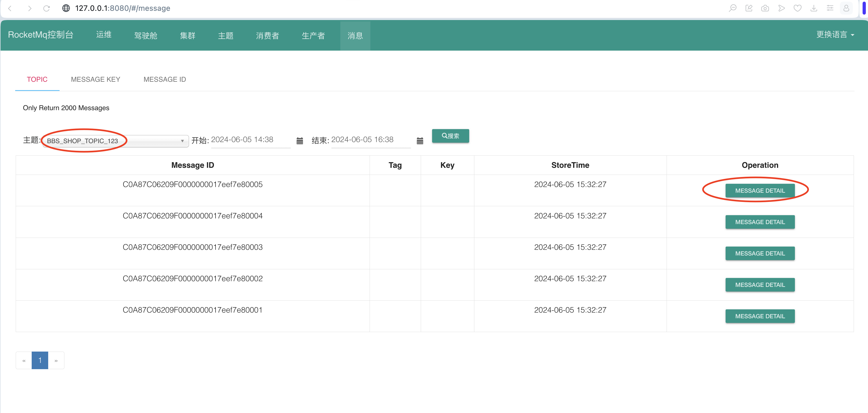Click message ID C0A87C06209F0000000017eef7e80003
Viewport: 868px width, 413px height.
193,247
